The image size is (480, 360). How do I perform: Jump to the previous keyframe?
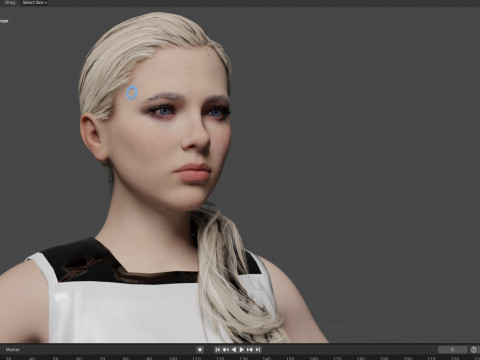point(226,350)
